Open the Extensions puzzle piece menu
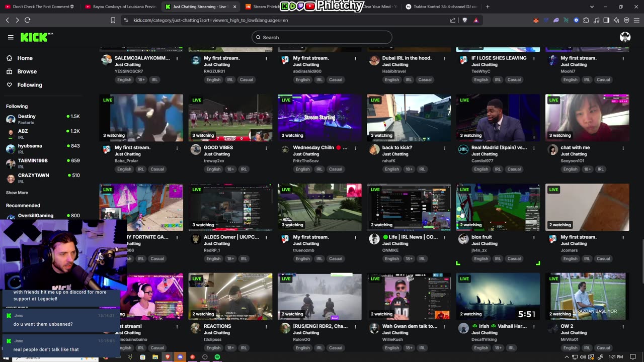This screenshot has height=362, width=644. click(586, 20)
